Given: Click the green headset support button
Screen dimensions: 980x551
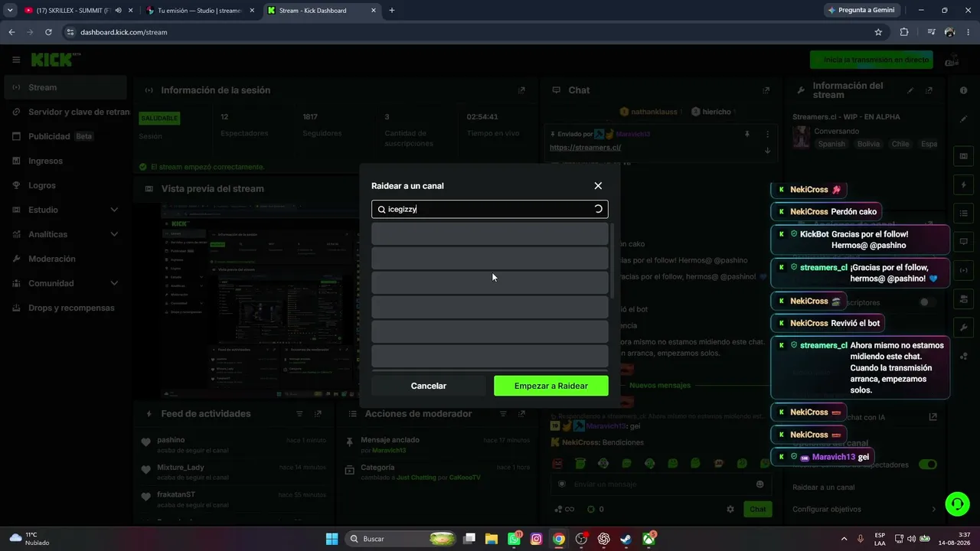Looking at the screenshot, I should [x=957, y=504].
